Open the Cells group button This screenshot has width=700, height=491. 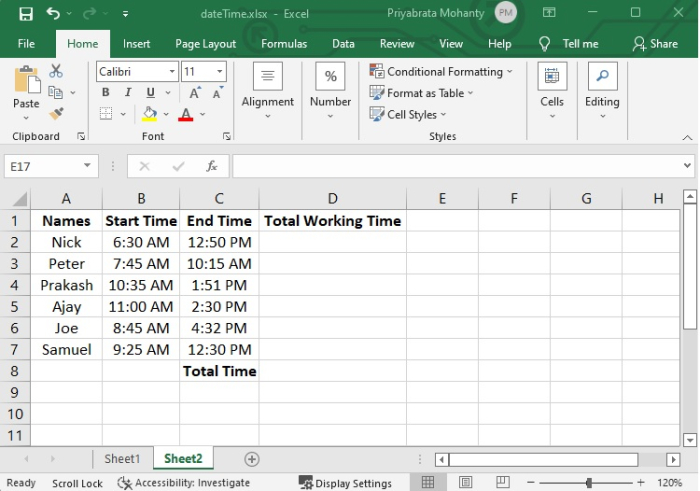(x=552, y=92)
